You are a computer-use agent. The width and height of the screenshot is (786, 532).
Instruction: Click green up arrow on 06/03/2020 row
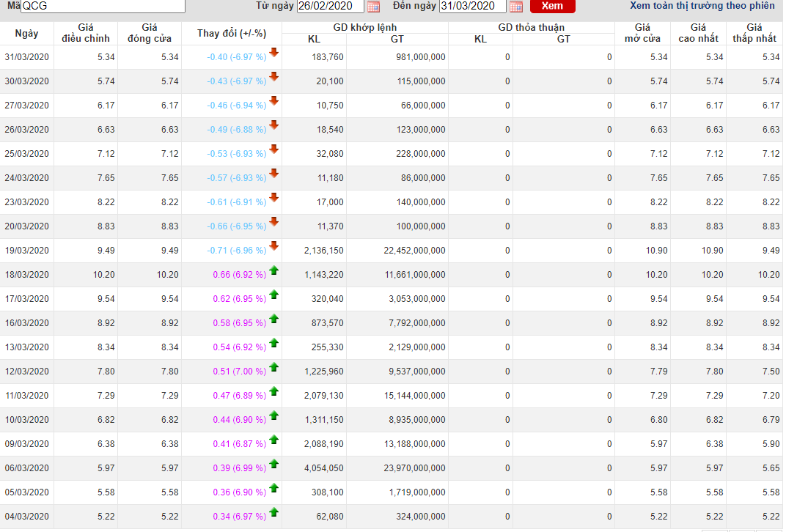[273, 464]
